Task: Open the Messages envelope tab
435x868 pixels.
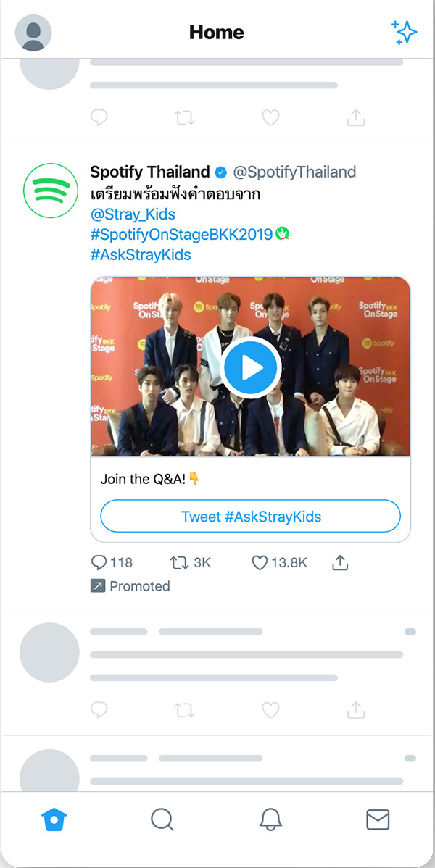Action: point(378,819)
